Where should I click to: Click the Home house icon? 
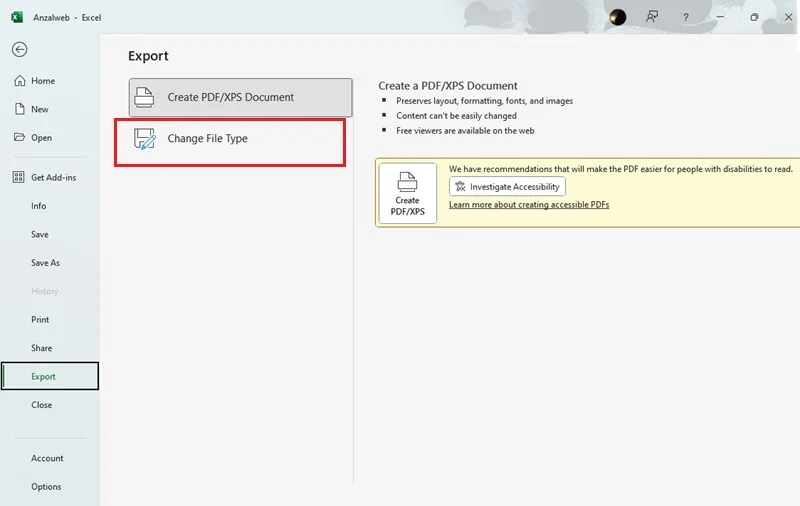pyautogui.click(x=19, y=81)
